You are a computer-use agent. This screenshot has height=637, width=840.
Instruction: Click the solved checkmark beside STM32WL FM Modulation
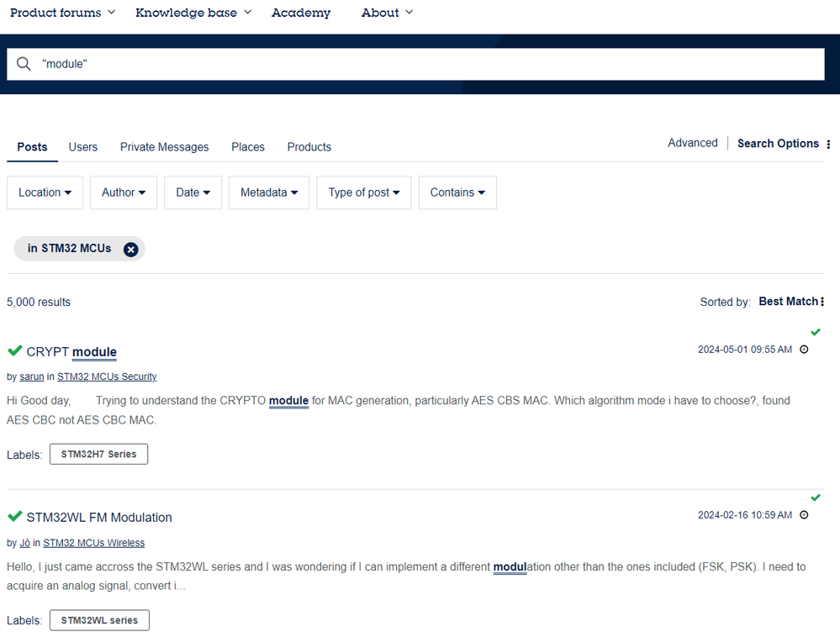point(15,517)
